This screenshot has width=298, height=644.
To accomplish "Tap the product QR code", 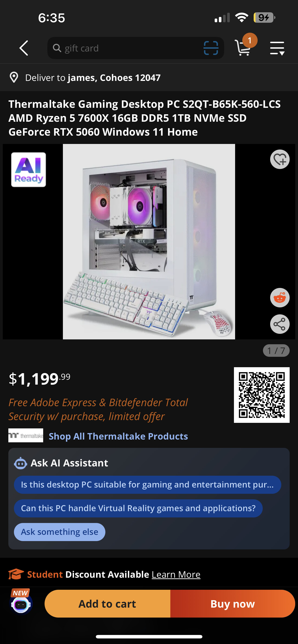I will [x=262, y=395].
